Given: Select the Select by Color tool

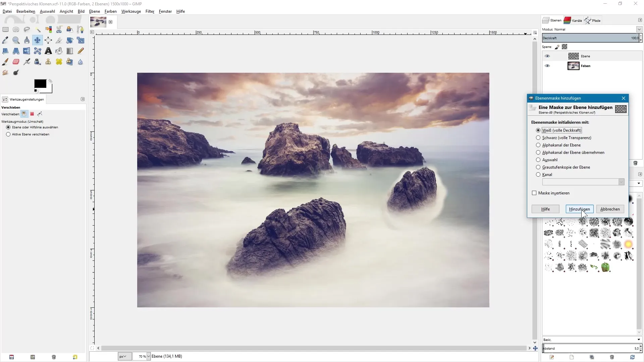Looking at the screenshot, I should pyautogui.click(x=48, y=29).
